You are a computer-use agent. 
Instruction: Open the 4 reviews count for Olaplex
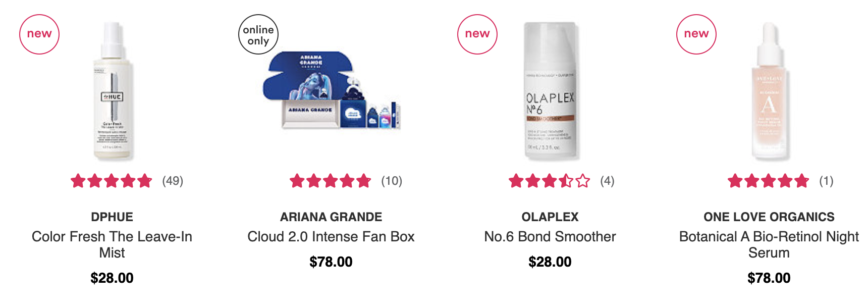(x=607, y=181)
